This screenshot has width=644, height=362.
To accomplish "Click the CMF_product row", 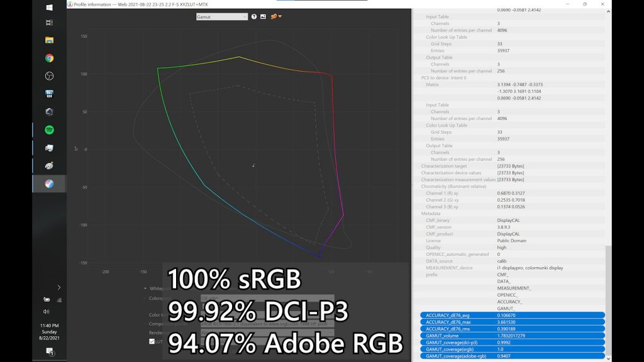I will (509, 234).
